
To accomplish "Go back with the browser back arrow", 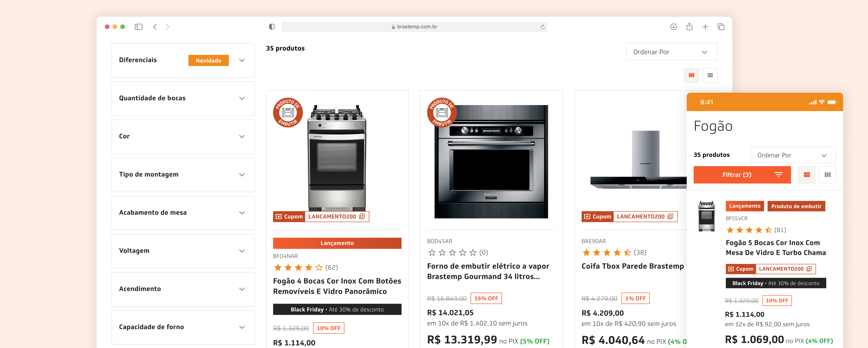I will click(x=155, y=27).
